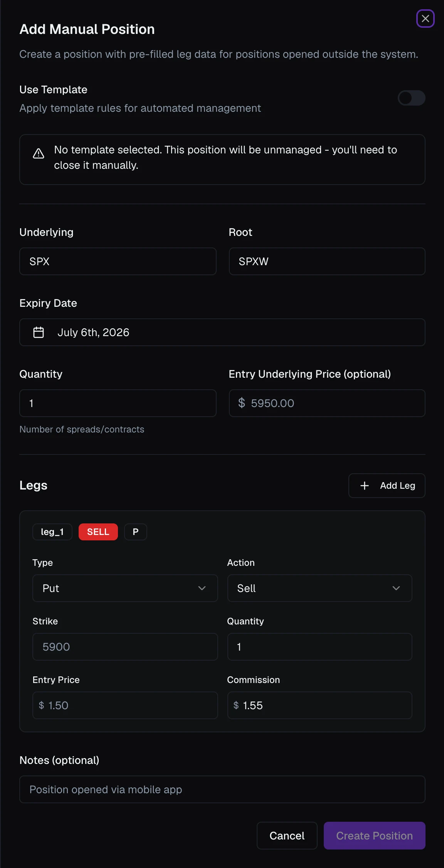Focus the Underlying SPX input field
The image size is (444, 868).
pyautogui.click(x=118, y=261)
